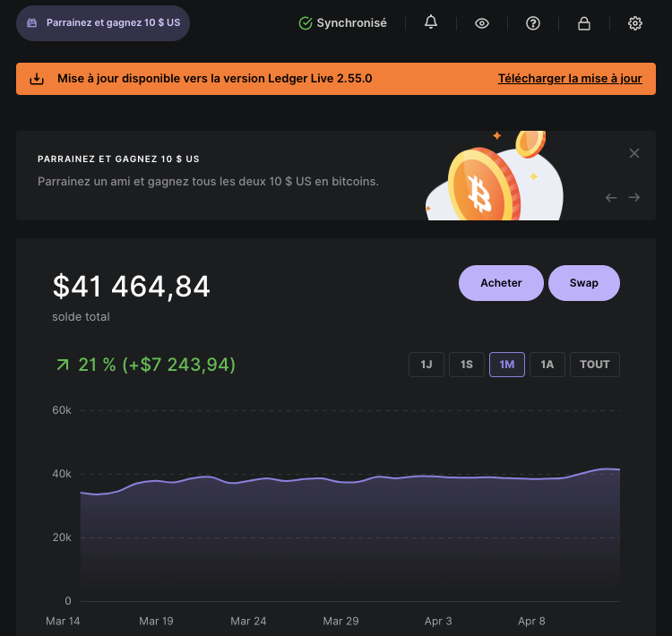The image size is (672, 636).
Task: Toggle balance visibility eye icon
Action: coord(482,23)
